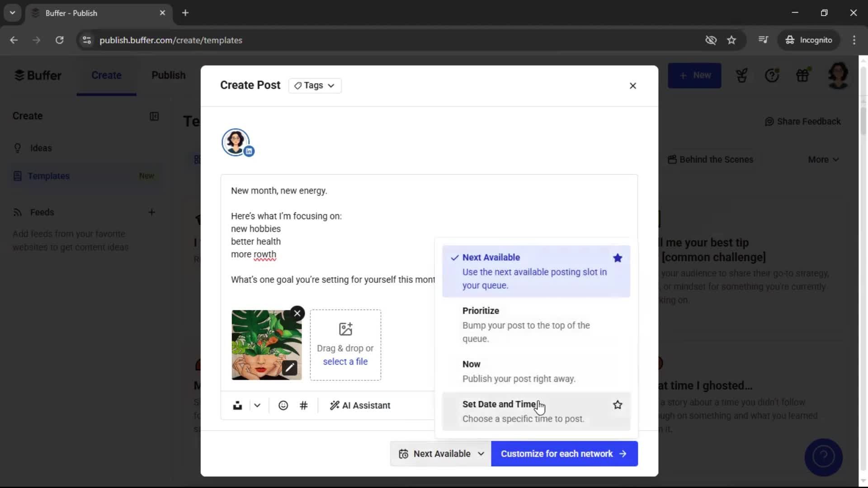Screen dimensions: 868x488
Task: Remove the attached image with the X icon
Action: click(x=297, y=313)
